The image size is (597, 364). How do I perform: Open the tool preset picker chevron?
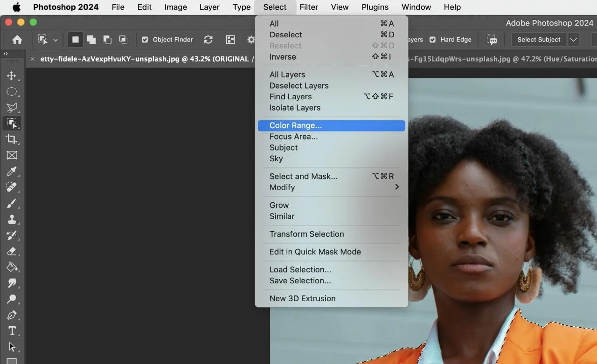56,40
